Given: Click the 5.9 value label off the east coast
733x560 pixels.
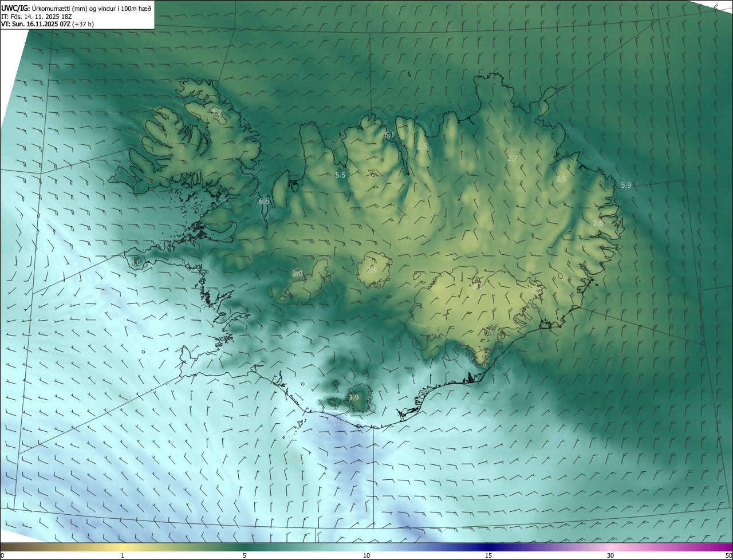Looking at the screenshot, I should [x=626, y=185].
